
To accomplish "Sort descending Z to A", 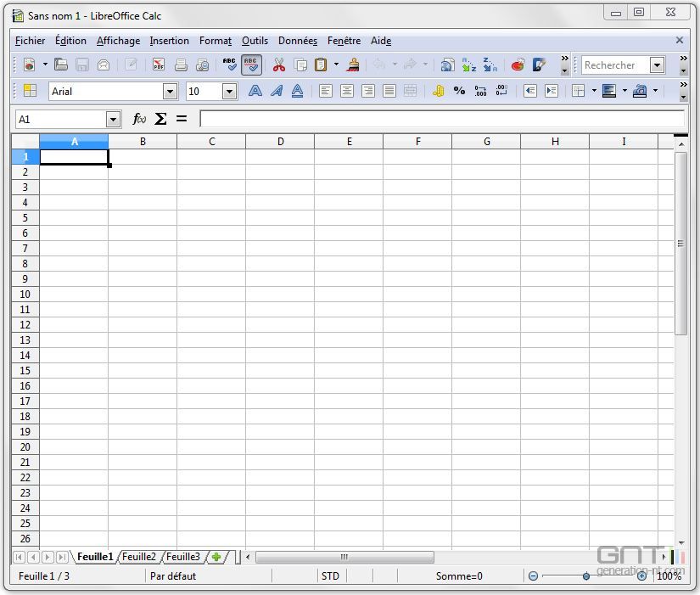I will 490,65.
